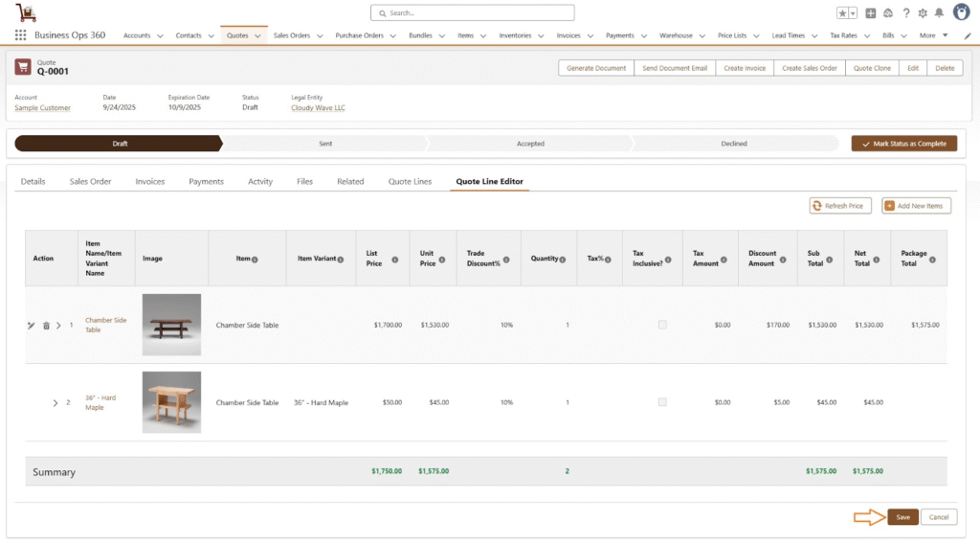Click the help question mark icon
The image size is (980, 544).
pos(905,13)
